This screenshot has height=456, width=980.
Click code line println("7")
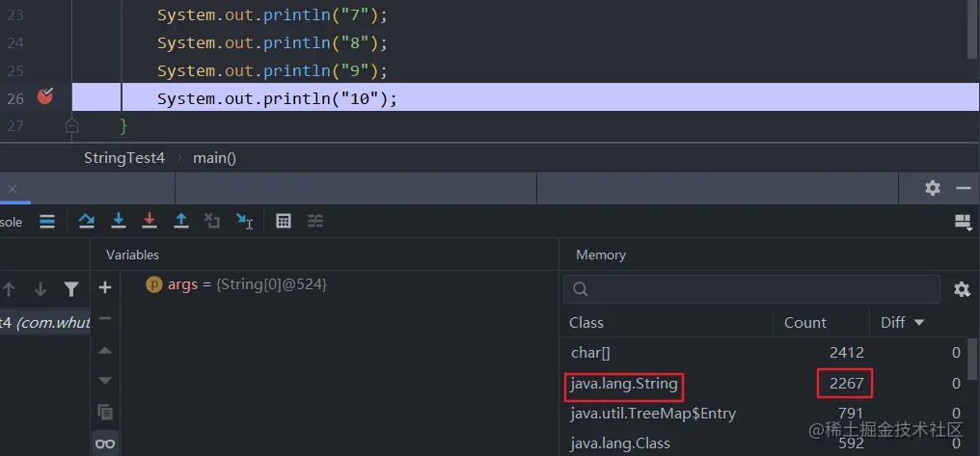coord(272,15)
